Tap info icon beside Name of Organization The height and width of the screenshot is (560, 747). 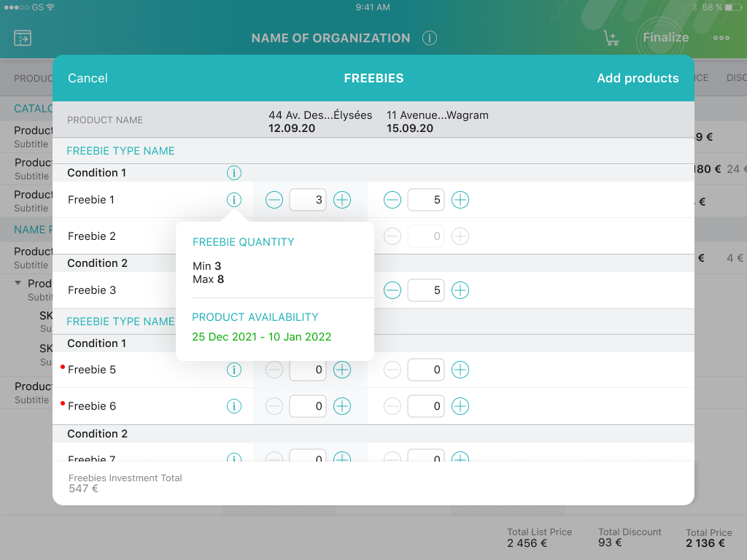tap(430, 38)
